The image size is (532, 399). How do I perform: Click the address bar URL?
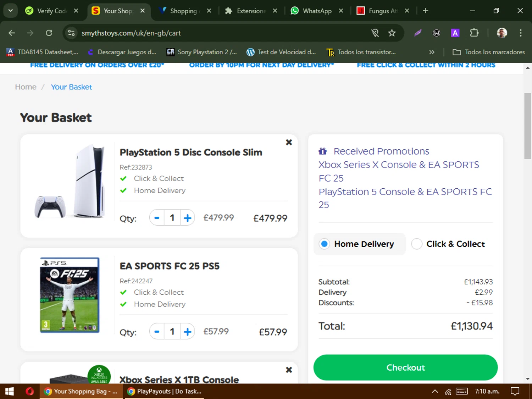131,33
